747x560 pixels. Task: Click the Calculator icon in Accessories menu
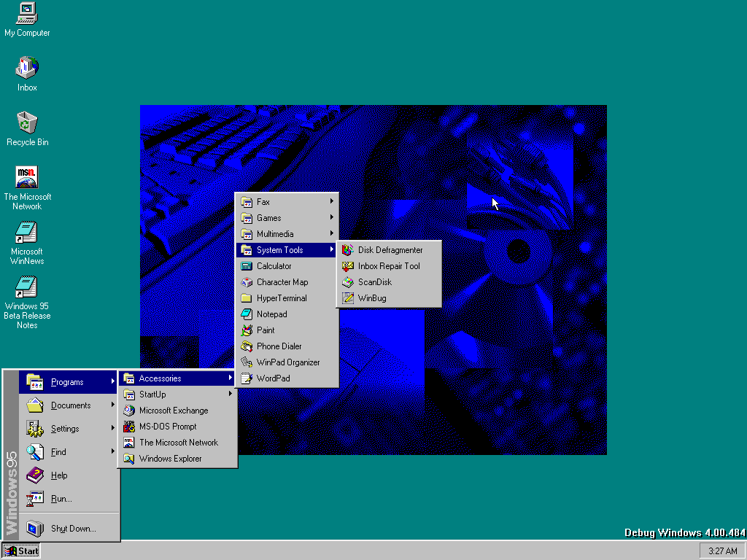[x=247, y=266]
